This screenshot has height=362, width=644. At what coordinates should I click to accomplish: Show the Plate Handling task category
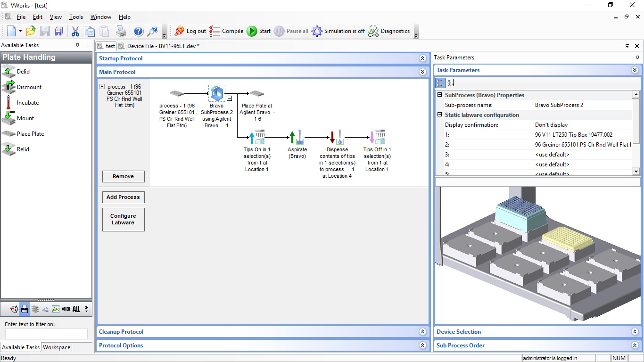click(25, 309)
